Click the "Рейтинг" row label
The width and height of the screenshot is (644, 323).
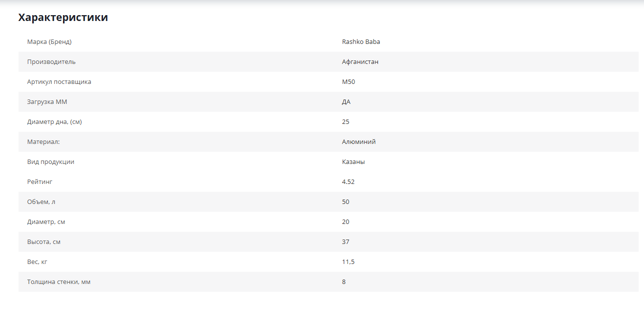tap(40, 182)
